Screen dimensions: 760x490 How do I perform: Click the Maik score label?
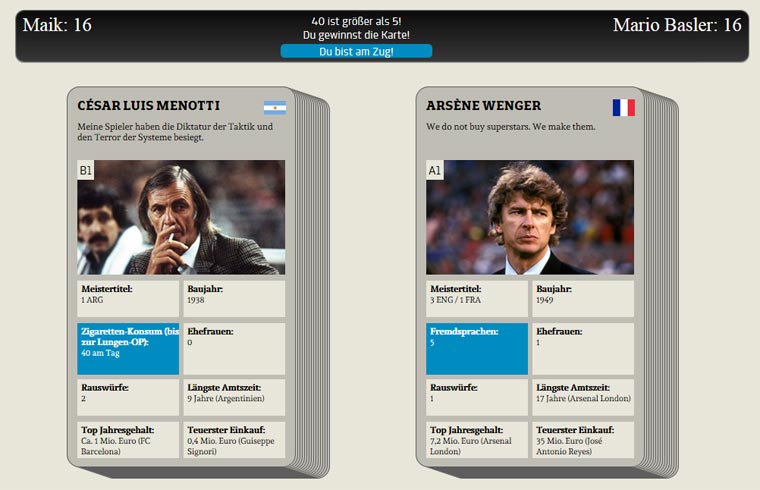pyautogui.click(x=57, y=25)
